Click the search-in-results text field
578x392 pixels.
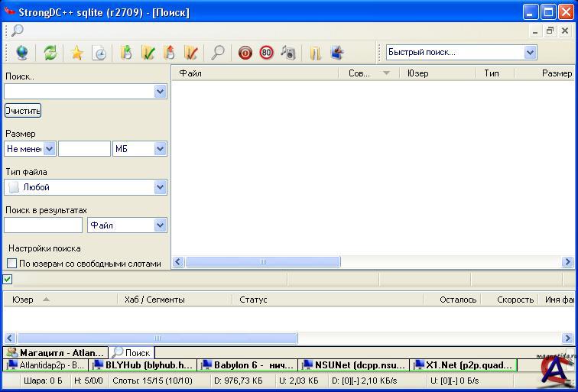point(43,225)
